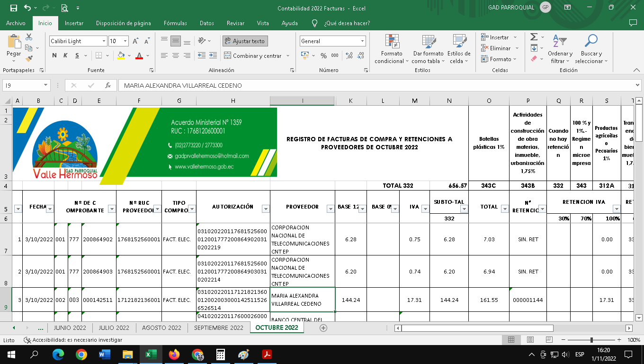Click the percent style icon
644x364 pixels.
[323, 55]
